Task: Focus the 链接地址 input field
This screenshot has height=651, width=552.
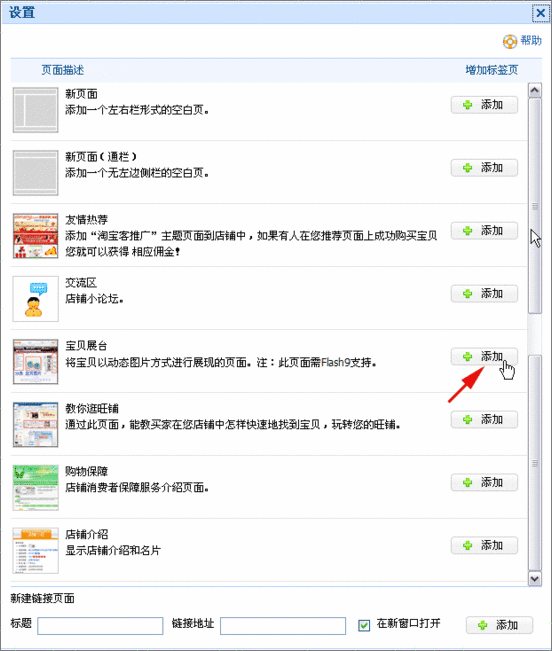Action: (283, 626)
